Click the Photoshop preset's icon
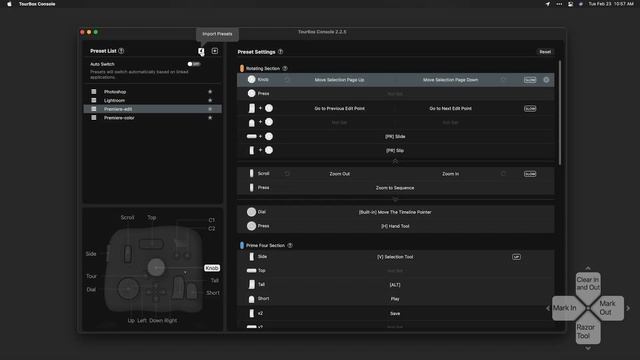The image size is (640, 360). click(94, 92)
